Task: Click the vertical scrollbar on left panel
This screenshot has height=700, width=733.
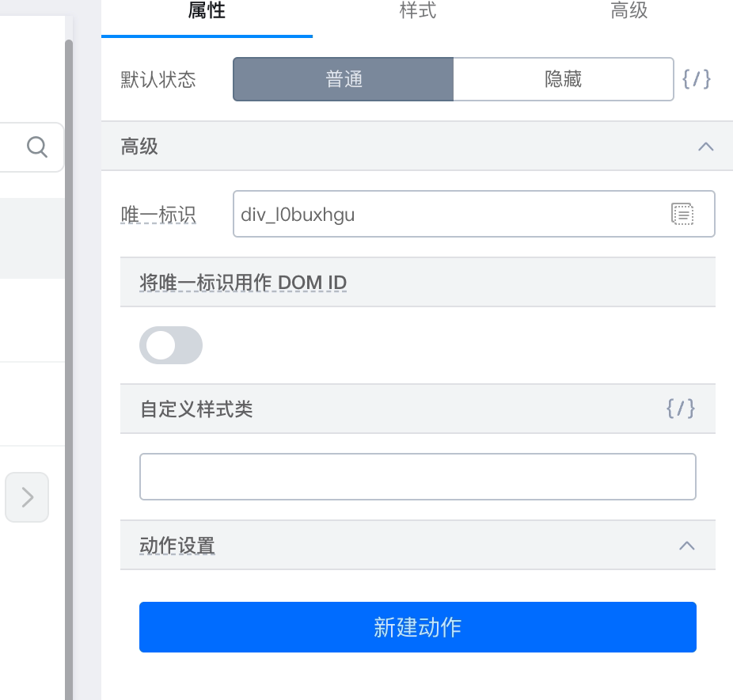Action: pos(69,370)
